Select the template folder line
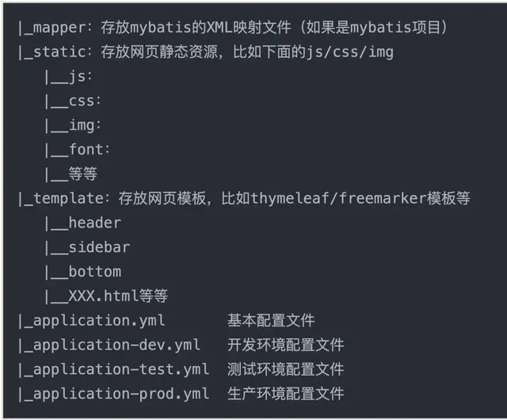This screenshot has width=507, height=420. (244, 198)
